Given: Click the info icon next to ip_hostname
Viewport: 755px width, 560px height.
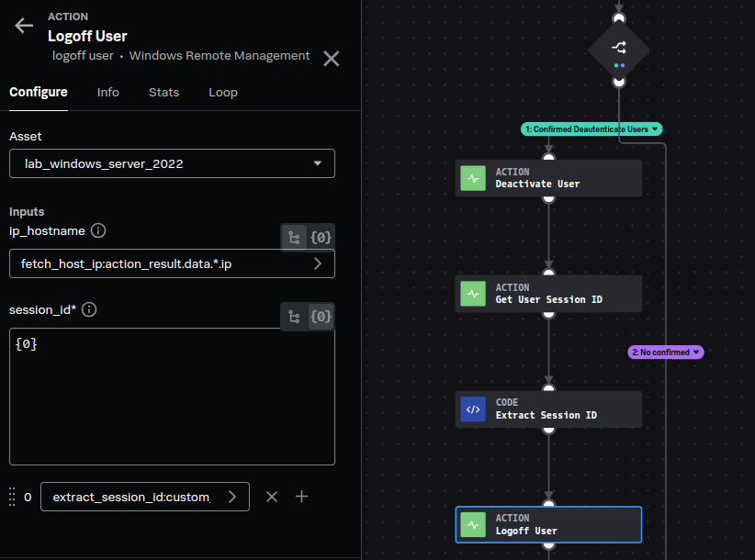Looking at the screenshot, I should (98, 230).
